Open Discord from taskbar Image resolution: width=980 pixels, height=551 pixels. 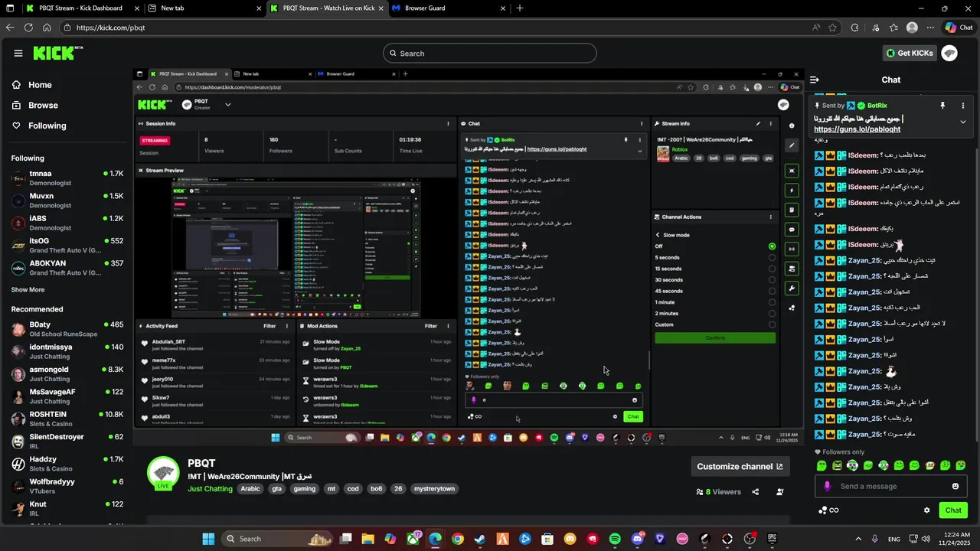pos(638,539)
